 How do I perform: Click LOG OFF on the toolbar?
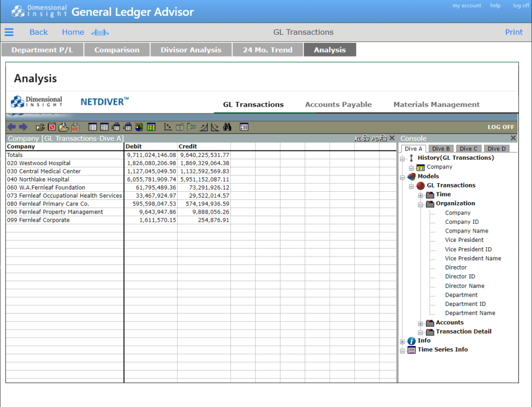click(501, 127)
